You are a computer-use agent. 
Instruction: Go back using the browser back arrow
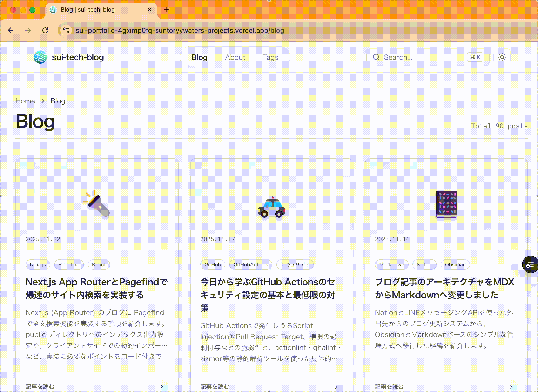click(11, 30)
